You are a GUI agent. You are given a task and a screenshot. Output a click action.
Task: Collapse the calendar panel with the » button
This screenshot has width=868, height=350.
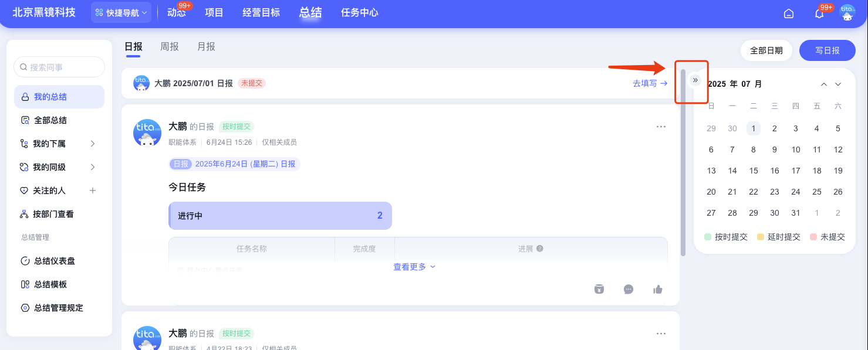coord(695,80)
